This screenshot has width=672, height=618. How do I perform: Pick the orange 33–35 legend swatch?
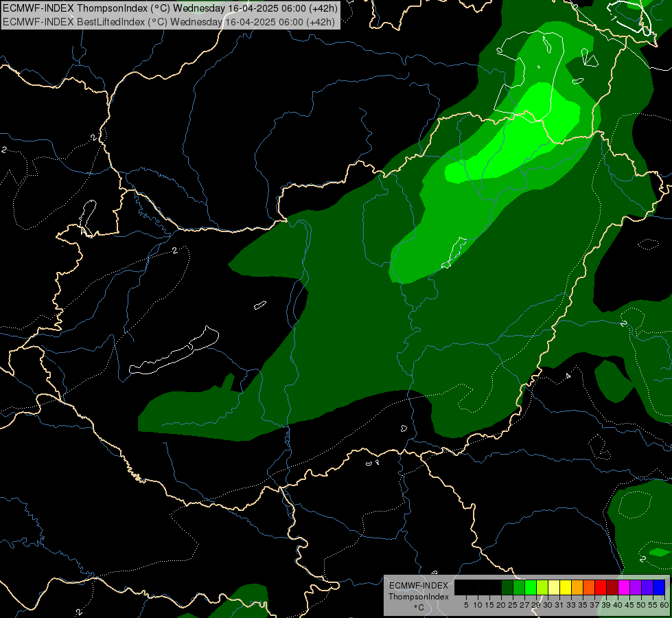point(577,587)
